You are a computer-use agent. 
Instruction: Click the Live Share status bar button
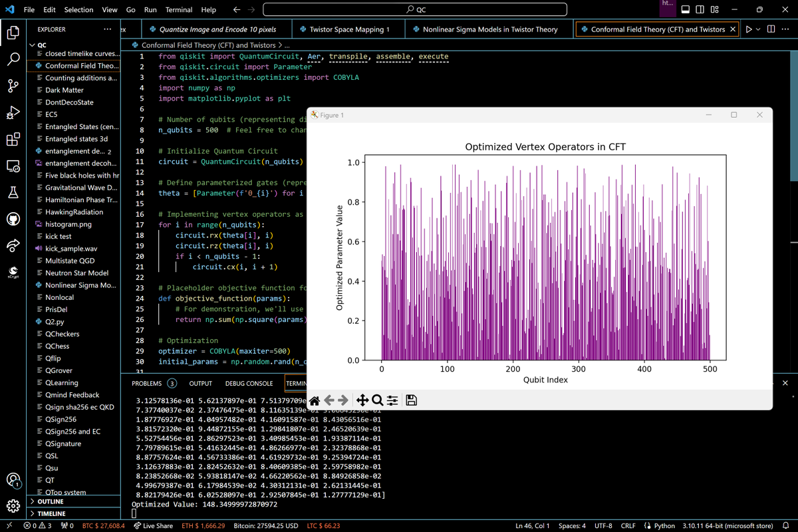coord(154,525)
